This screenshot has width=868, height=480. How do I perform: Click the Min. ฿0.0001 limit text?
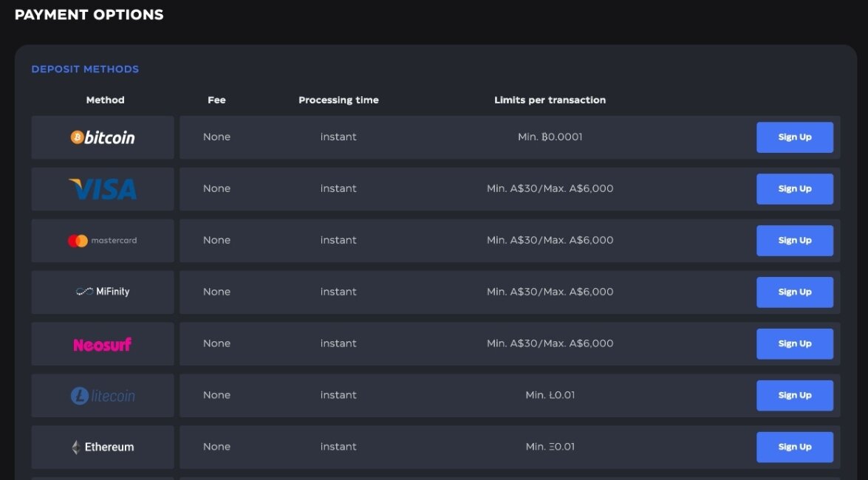tap(550, 137)
